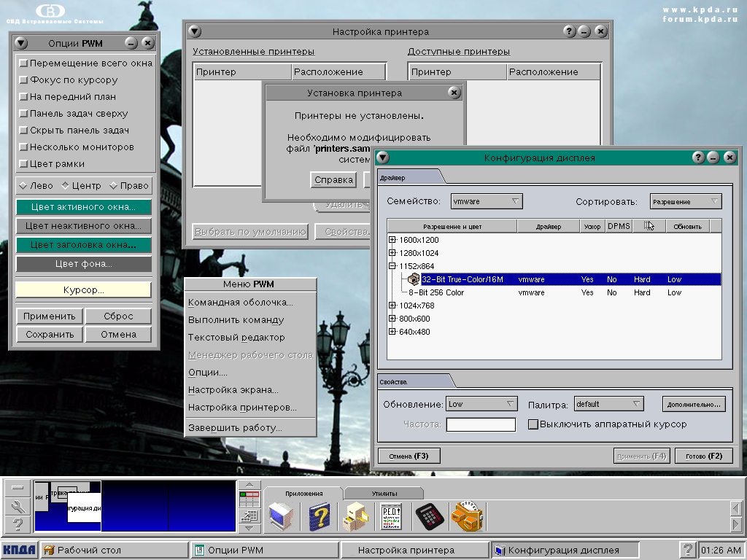Open the help book icon with question mark

coord(320,517)
